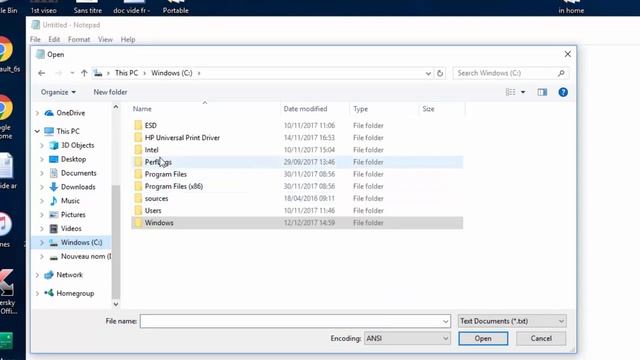Expand the Windows (C:) tree node

(x=42, y=242)
